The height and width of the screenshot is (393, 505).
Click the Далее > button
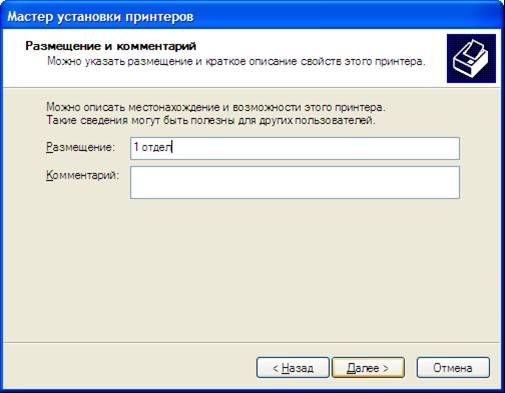pyautogui.click(x=368, y=368)
